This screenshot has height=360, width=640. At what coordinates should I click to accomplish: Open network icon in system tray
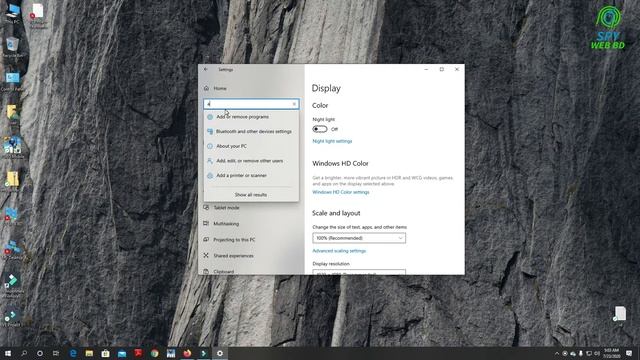[x=589, y=353]
